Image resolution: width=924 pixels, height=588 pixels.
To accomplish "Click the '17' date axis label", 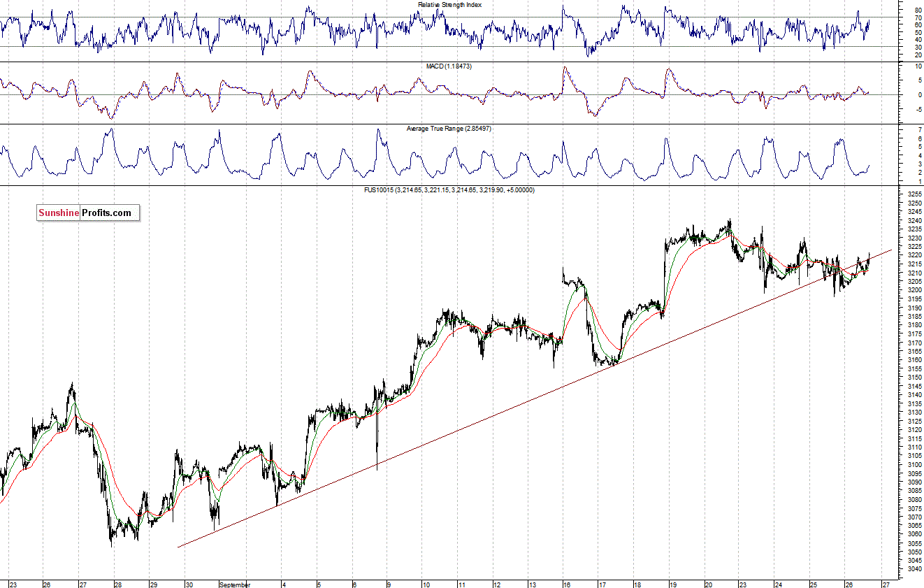I will tap(601, 585).
